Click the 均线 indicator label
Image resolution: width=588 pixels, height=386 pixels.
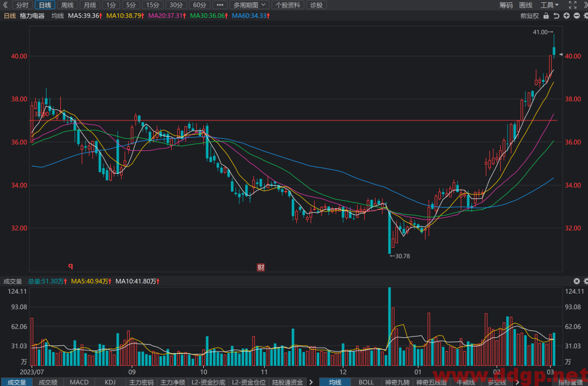tap(57, 15)
